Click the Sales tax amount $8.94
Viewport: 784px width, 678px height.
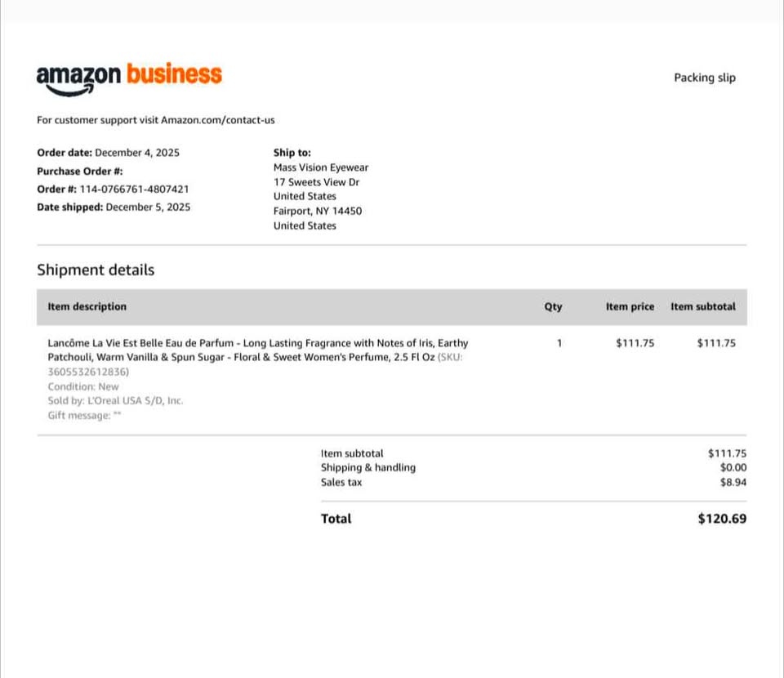tap(733, 482)
